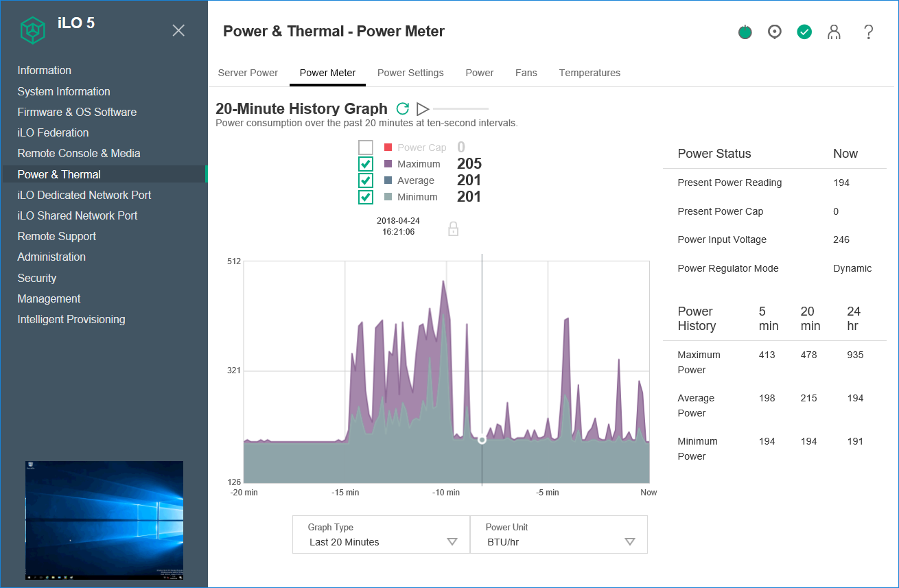The height and width of the screenshot is (588, 899).
Task: Open the user account icon
Action: pos(834,32)
